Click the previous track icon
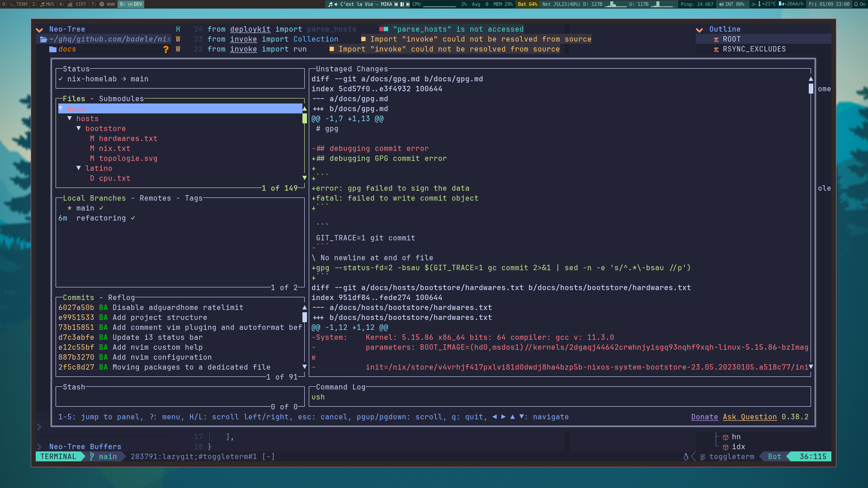This screenshot has width=868, height=488. [396, 4]
